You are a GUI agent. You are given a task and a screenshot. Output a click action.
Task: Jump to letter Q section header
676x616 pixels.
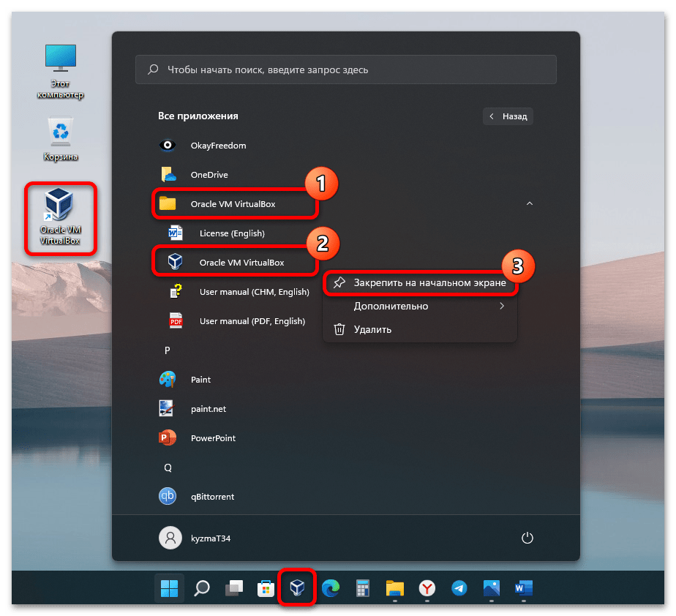(168, 467)
